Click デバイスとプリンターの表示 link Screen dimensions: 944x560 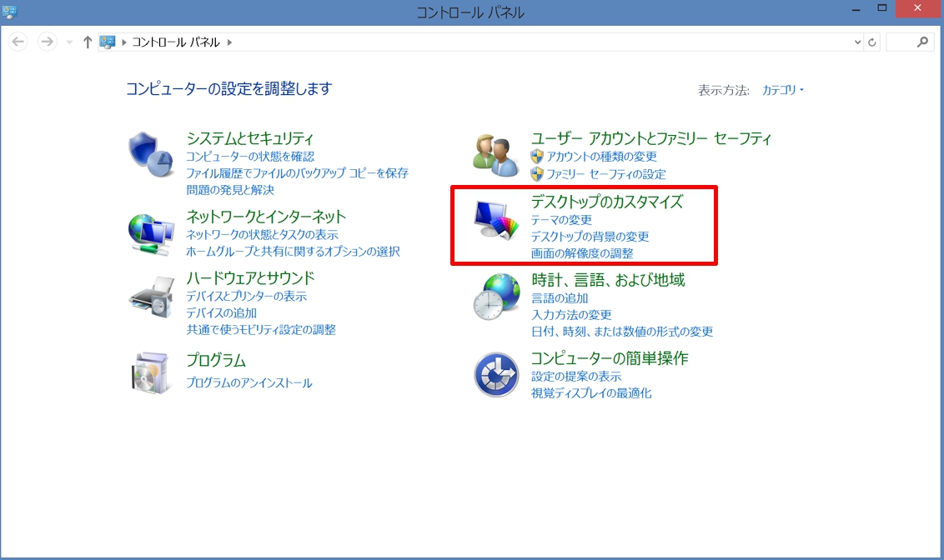click(246, 296)
